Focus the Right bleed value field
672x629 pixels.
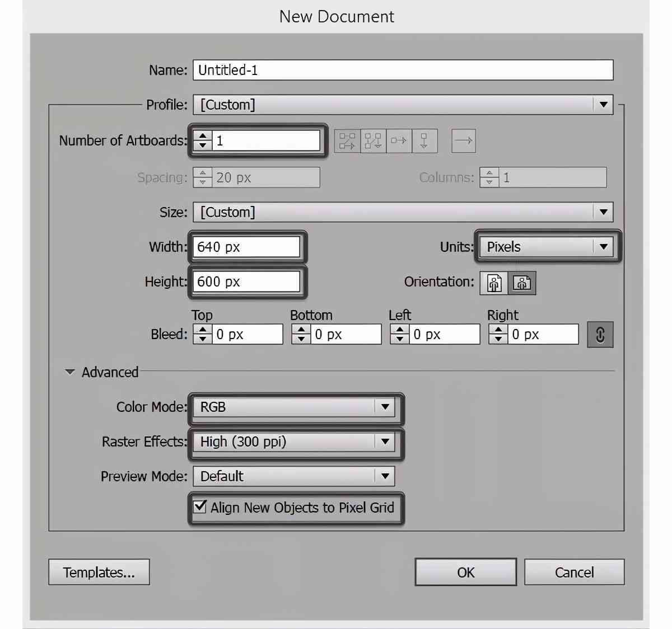[543, 334]
